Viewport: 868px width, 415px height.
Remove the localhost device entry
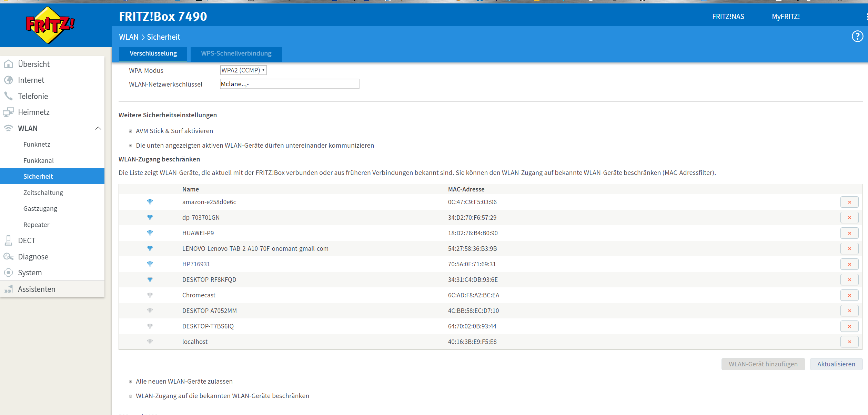click(x=849, y=342)
